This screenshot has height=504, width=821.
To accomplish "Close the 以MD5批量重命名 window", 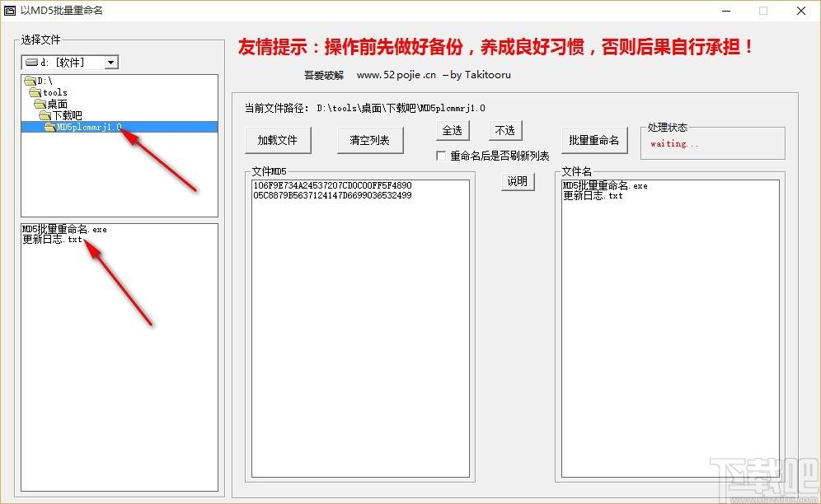I will coord(801,11).
